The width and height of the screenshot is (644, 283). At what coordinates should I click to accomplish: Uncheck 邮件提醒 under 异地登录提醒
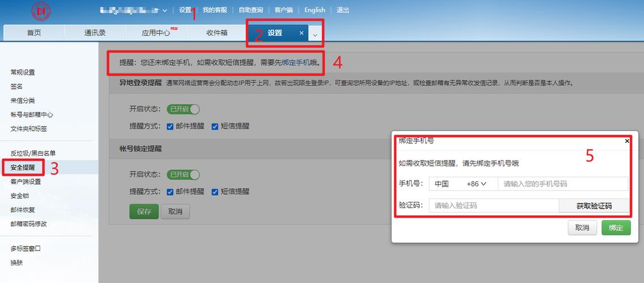pyautogui.click(x=170, y=126)
